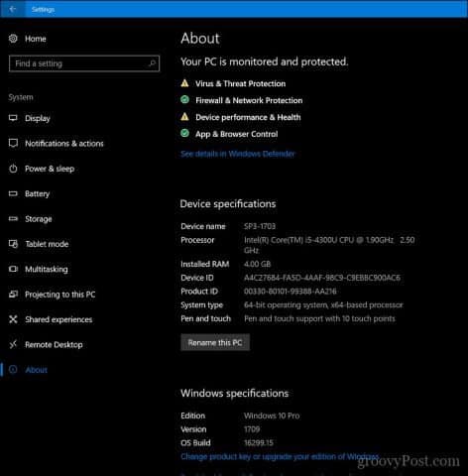The image size is (468, 476).
Task: Click the Notifications & actions icon
Action: [13, 143]
